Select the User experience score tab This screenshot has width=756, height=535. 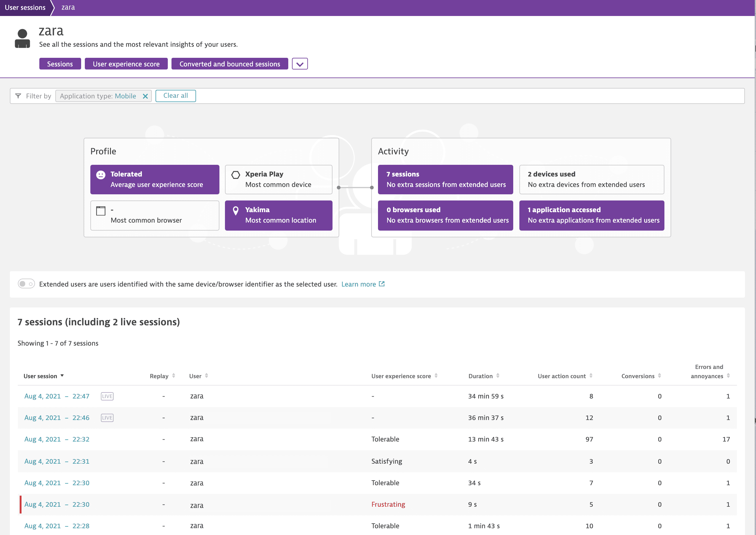[x=126, y=64]
